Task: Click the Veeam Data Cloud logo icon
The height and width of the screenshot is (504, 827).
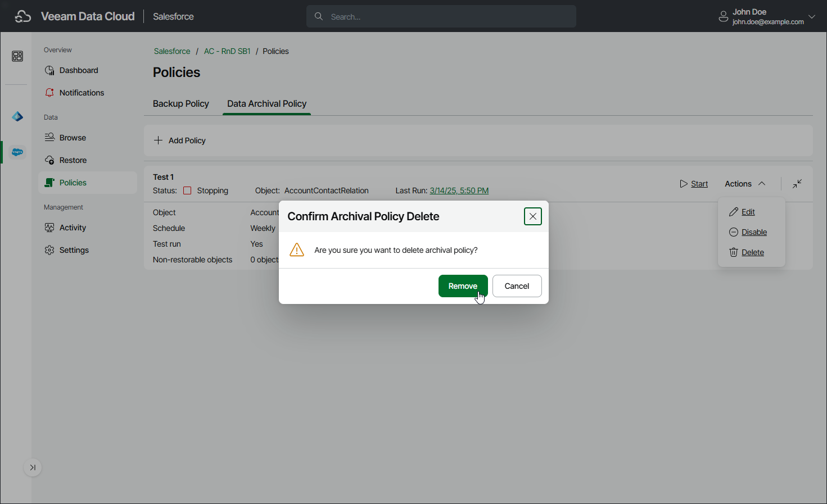Action: click(23, 16)
